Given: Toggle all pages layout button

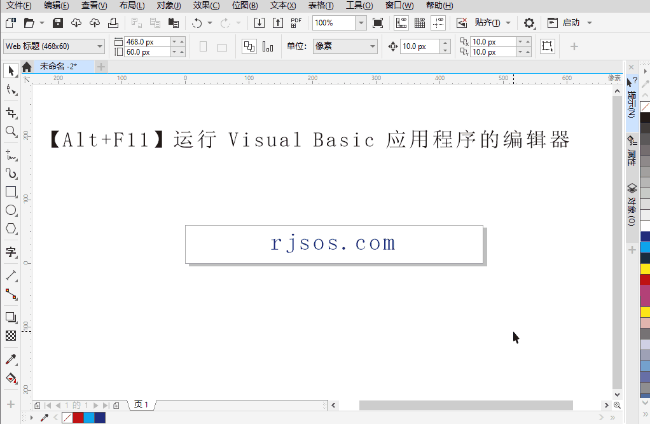Looking at the screenshot, I should tap(249, 46).
